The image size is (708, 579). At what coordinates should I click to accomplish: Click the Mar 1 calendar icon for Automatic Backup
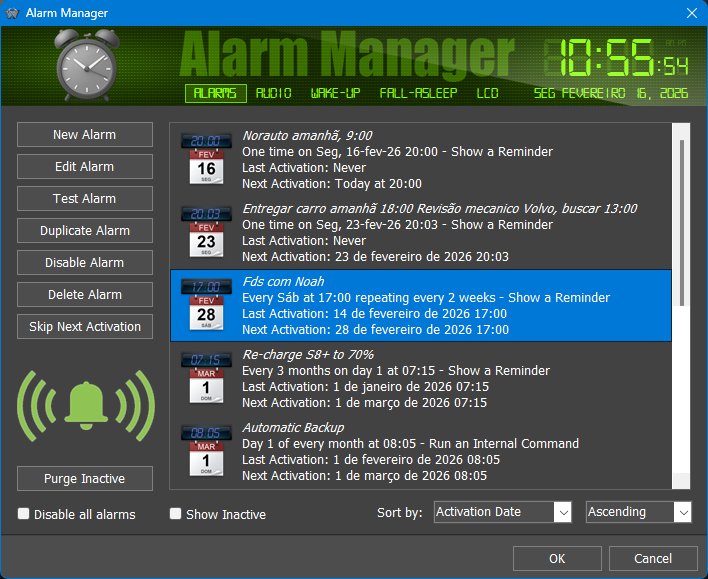pos(206,451)
